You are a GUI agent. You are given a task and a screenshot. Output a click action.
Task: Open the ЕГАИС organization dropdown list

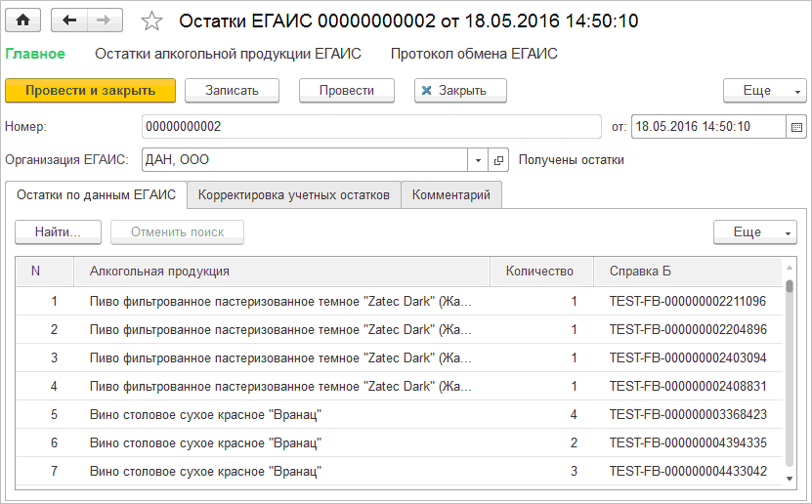[478, 160]
